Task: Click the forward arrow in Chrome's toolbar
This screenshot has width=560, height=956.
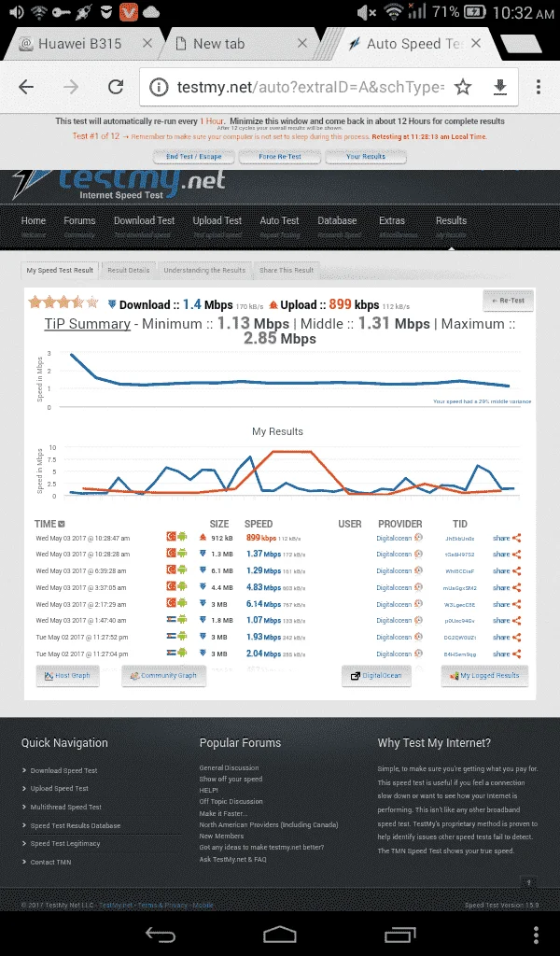Action: pos(71,87)
